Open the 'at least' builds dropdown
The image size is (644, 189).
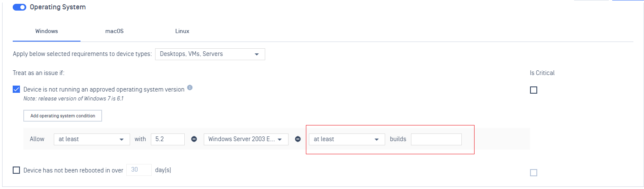pos(347,139)
